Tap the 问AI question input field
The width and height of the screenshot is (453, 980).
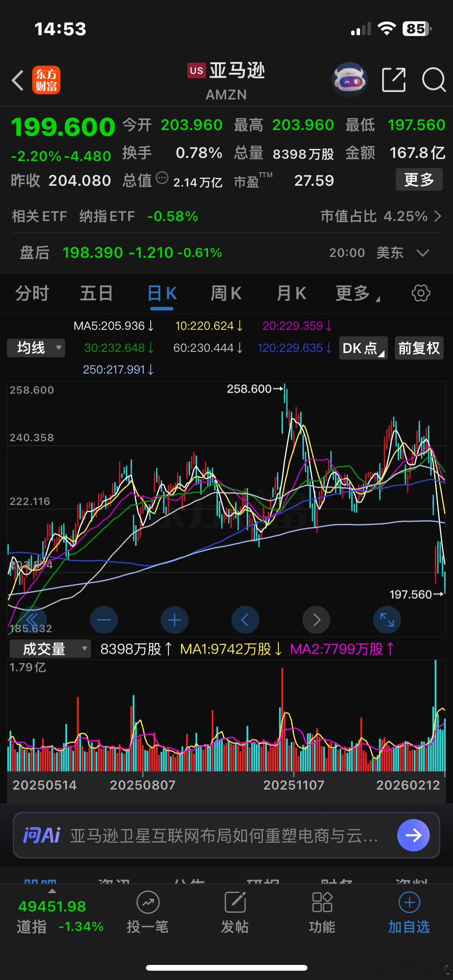[x=226, y=835]
